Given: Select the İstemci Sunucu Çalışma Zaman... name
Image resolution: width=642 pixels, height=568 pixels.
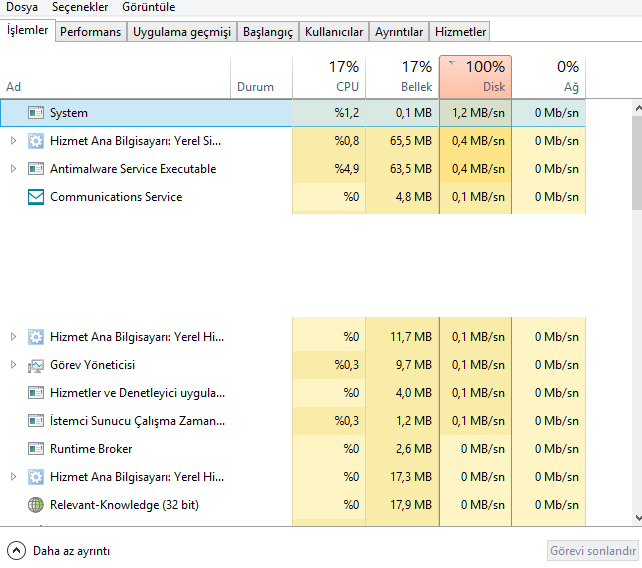Looking at the screenshot, I should (138, 421).
